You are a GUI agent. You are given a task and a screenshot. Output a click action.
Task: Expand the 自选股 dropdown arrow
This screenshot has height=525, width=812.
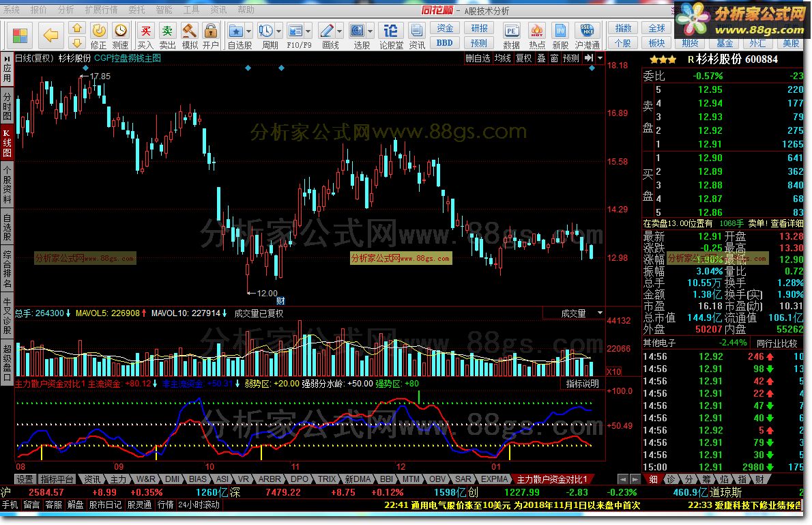point(248,31)
